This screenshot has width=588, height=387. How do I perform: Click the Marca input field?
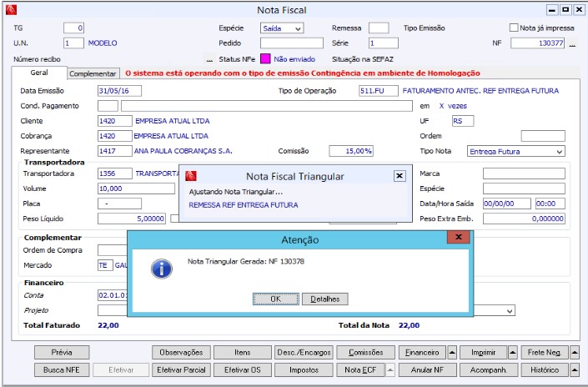click(x=524, y=173)
